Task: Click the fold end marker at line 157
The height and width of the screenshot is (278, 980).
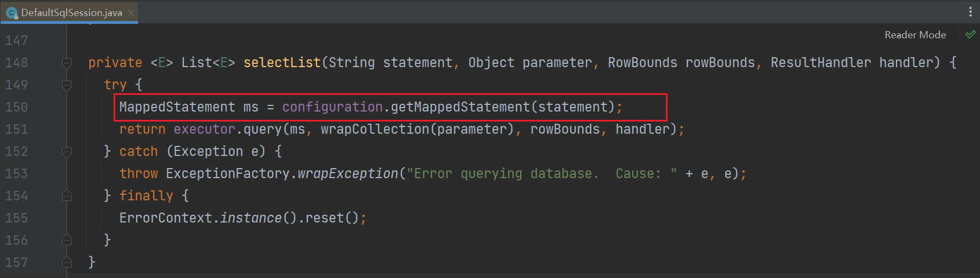Action: coord(66,262)
